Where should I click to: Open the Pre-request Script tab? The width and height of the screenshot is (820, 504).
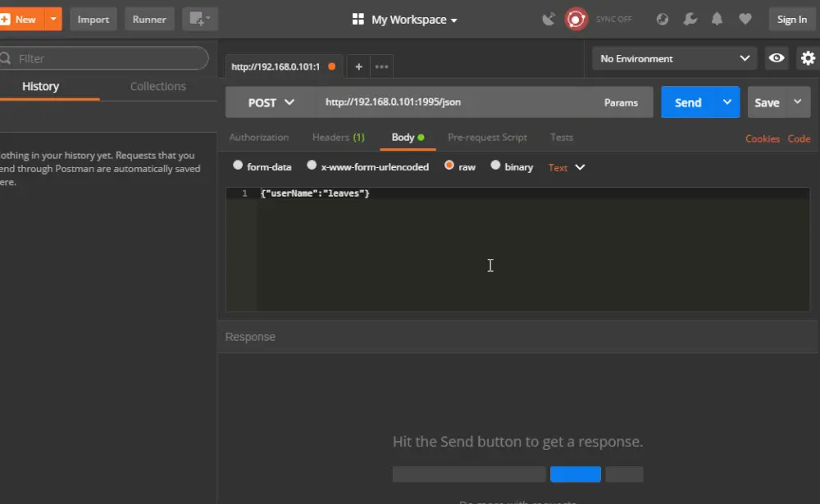[487, 138]
